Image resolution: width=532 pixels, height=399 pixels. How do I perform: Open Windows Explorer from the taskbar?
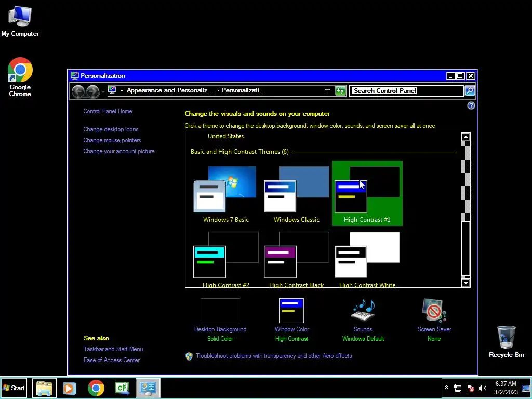[44, 388]
